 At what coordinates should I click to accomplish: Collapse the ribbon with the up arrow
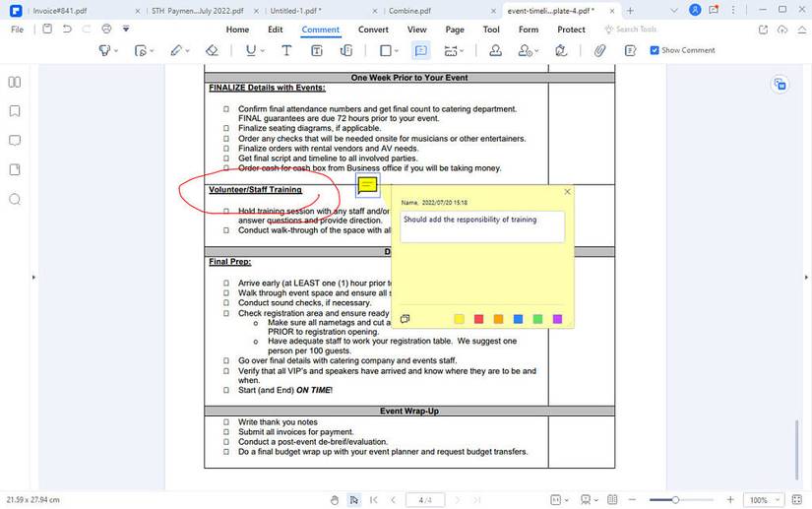point(801,30)
